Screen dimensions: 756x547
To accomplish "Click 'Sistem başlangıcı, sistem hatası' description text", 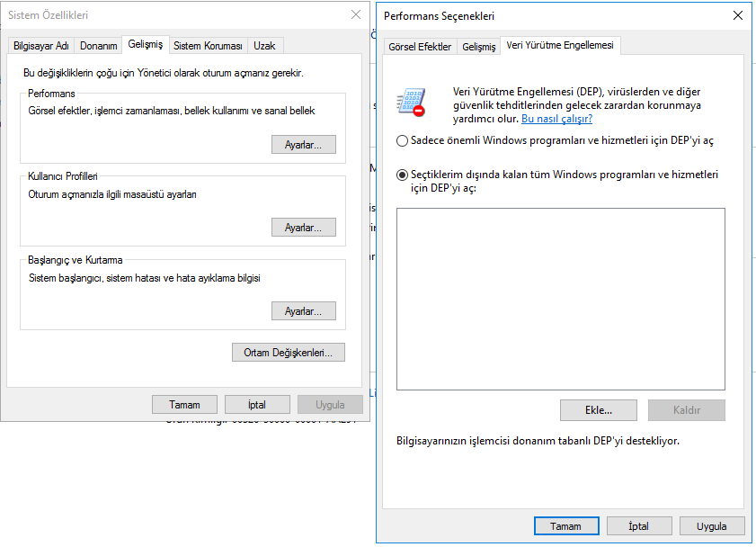I will click(x=145, y=278).
